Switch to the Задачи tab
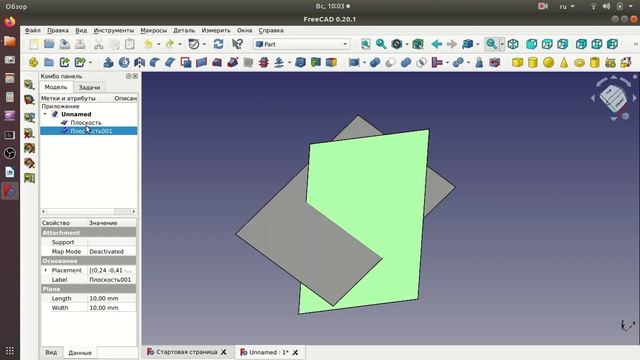This screenshot has width=640, height=360. pyautogui.click(x=89, y=87)
